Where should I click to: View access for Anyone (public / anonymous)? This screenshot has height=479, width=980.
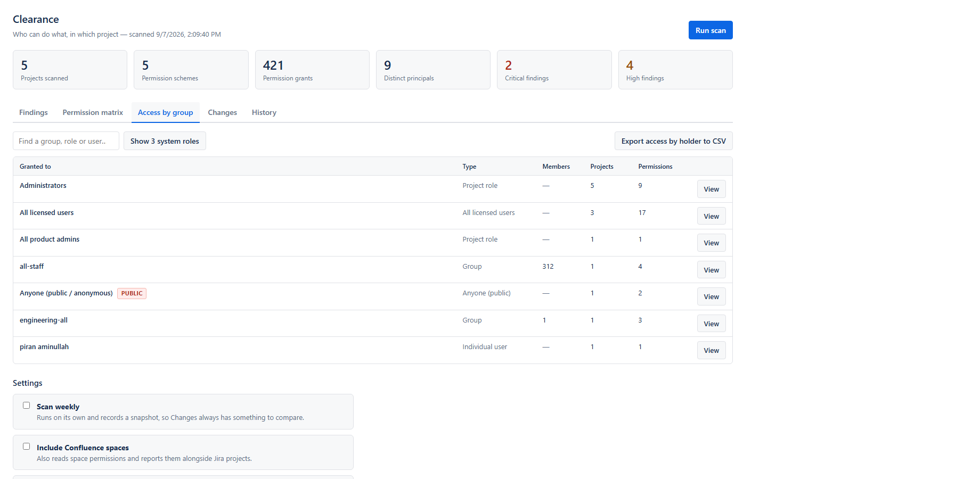click(x=712, y=296)
